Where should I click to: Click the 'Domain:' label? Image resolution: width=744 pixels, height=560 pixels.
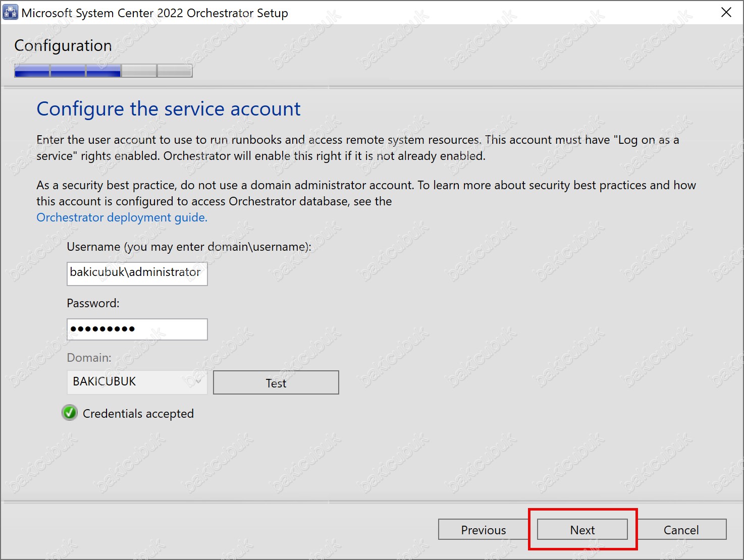[89, 358]
